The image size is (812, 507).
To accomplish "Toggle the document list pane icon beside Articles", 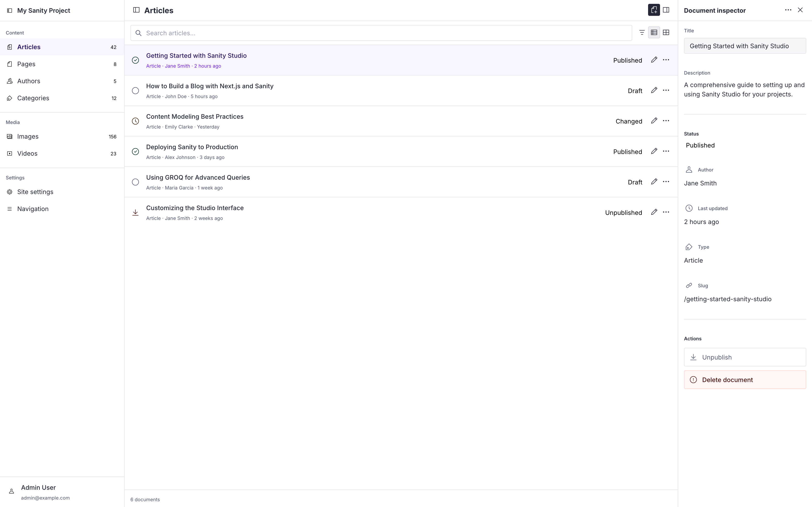I will click(136, 10).
